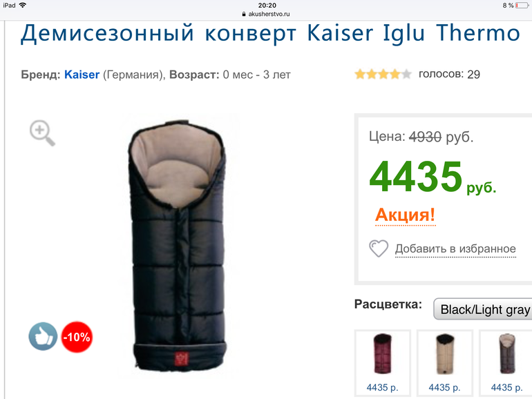Open the Black/Light gray color dropdown

click(x=483, y=309)
